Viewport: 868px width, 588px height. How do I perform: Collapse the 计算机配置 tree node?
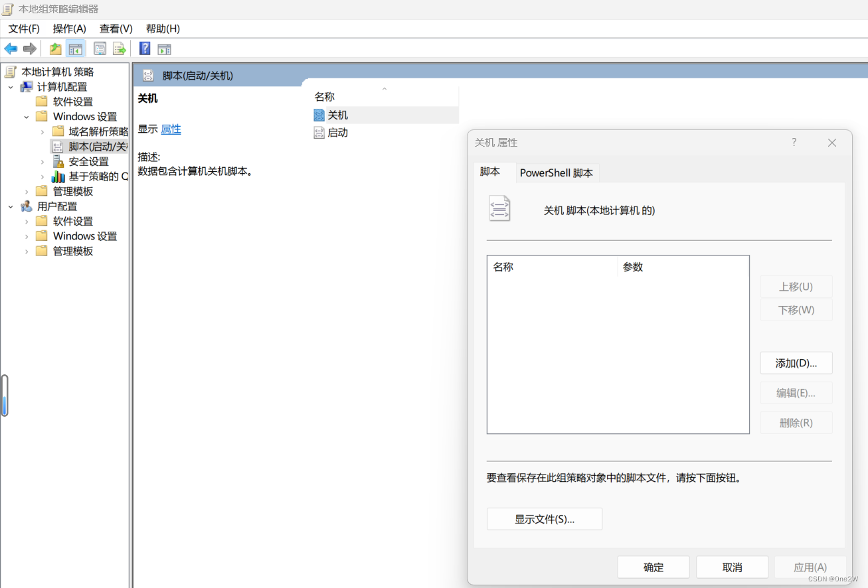pos(11,87)
